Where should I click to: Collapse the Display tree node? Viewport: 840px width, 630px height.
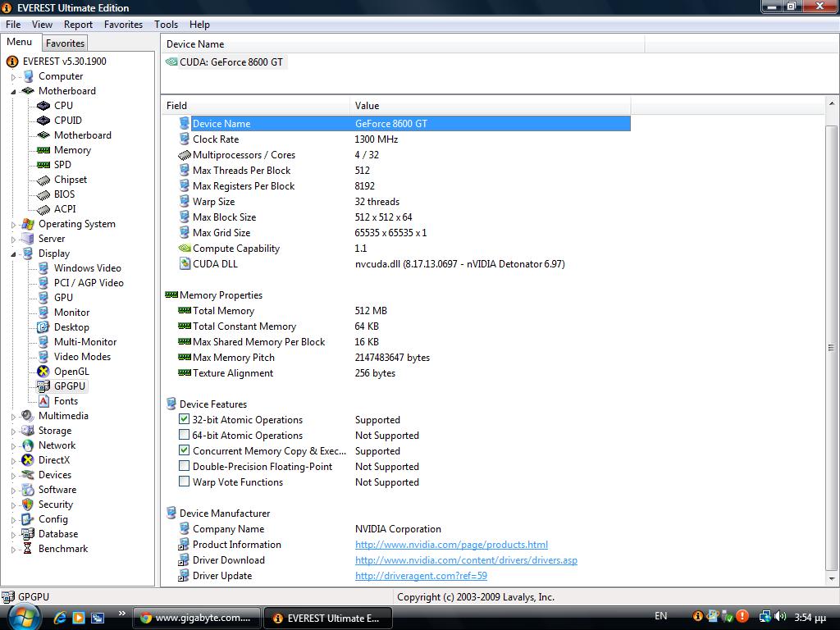(x=13, y=254)
